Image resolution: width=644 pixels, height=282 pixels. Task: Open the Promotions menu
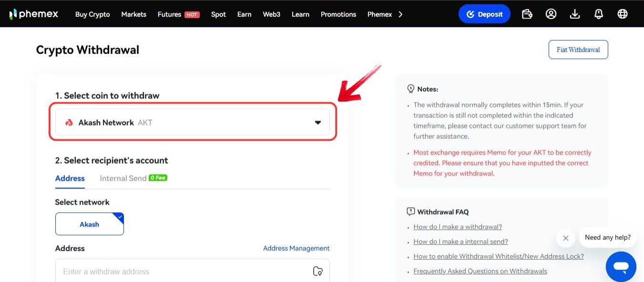(338, 14)
